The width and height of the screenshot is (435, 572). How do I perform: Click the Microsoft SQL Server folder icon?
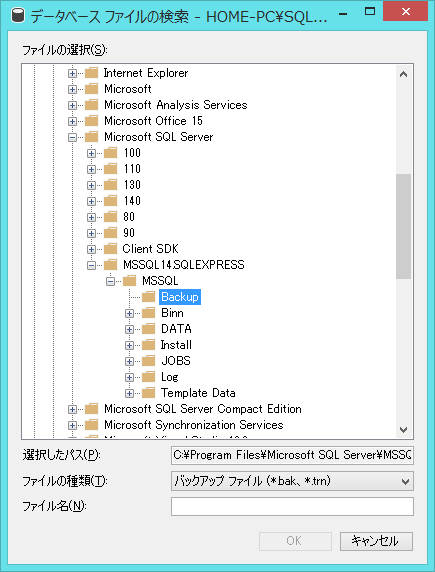(92, 137)
